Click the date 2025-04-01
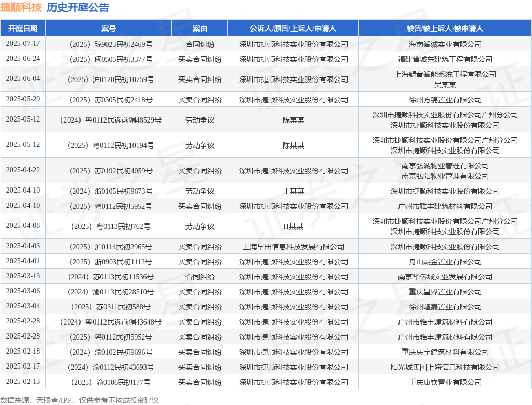Screen dimensions: 532x405 (x=23, y=261)
